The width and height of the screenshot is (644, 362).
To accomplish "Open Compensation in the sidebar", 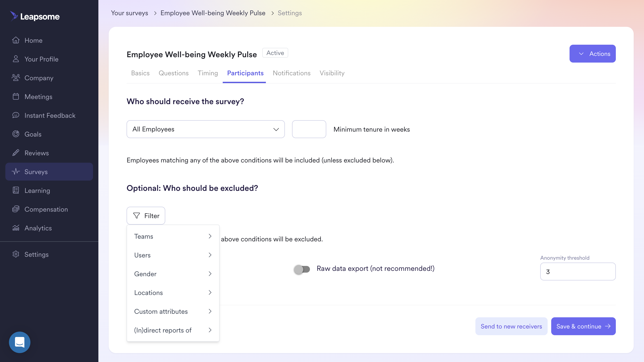I will click(49, 209).
